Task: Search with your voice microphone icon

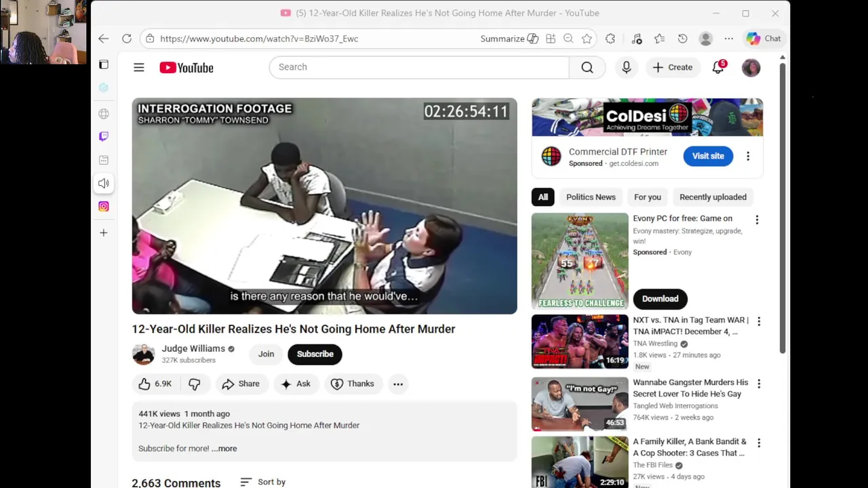Action: (x=627, y=67)
